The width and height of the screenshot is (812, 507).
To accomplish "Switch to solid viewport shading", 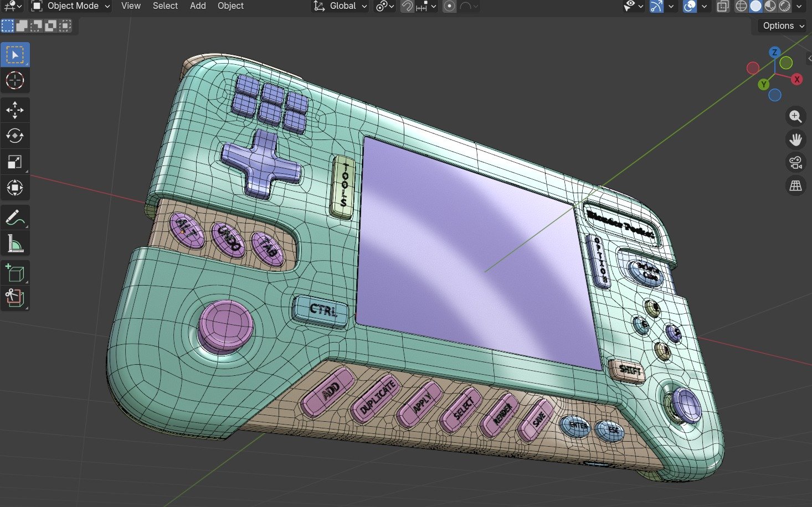I will pos(756,6).
